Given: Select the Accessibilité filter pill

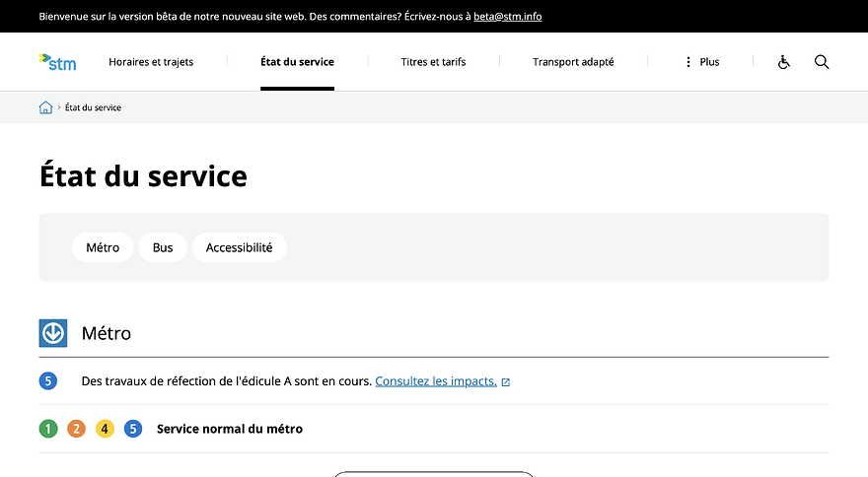Looking at the screenshot, I should click(239, 247).
